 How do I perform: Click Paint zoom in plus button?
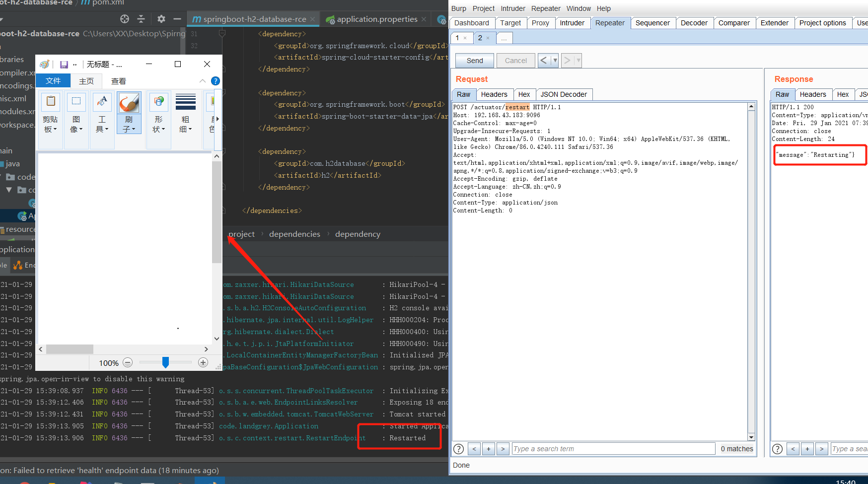point(203,363)
